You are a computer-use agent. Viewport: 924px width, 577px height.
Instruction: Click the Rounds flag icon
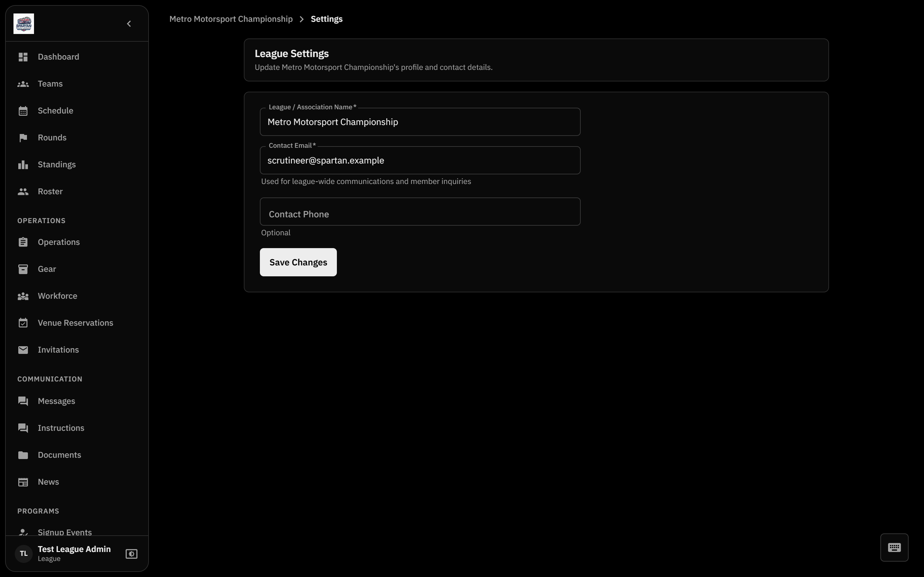coord(23,138)
